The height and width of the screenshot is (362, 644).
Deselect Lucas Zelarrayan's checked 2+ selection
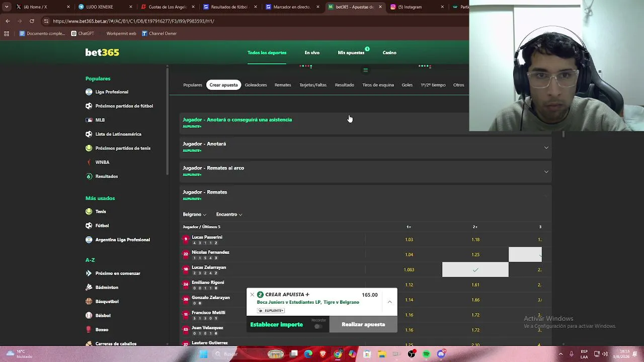tap(475, 269)
